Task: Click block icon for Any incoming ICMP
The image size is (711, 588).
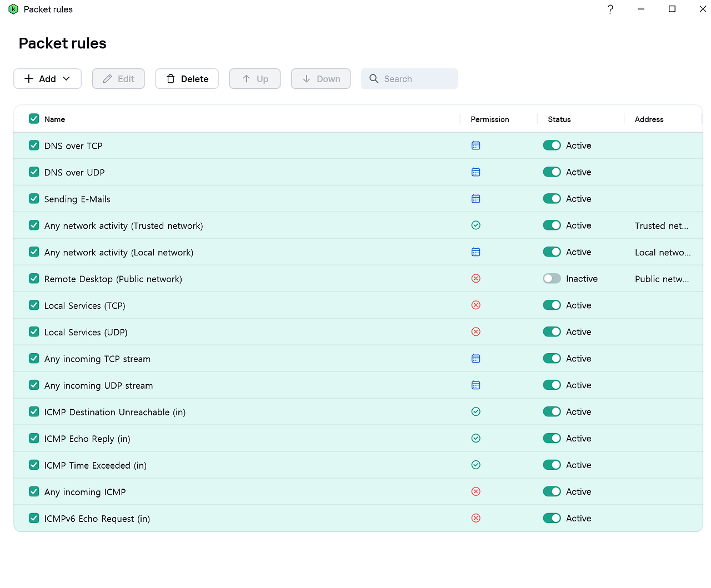Action: point(475,492)
